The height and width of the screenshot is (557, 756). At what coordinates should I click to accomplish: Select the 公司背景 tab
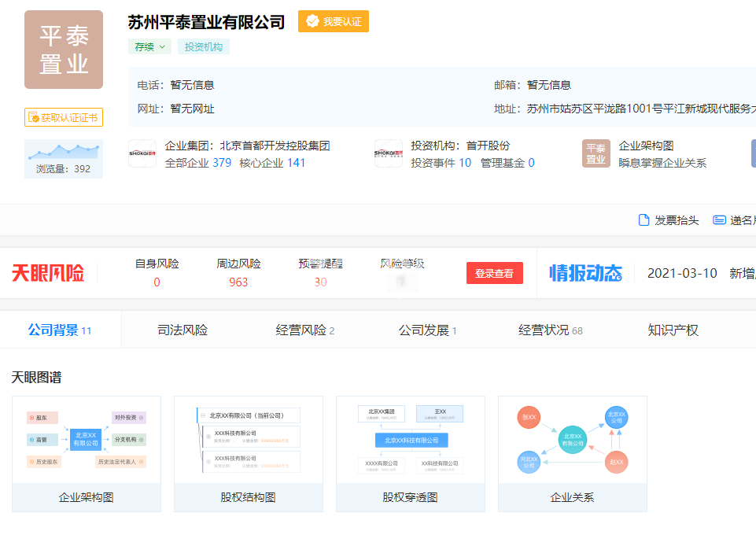(60, 330)
